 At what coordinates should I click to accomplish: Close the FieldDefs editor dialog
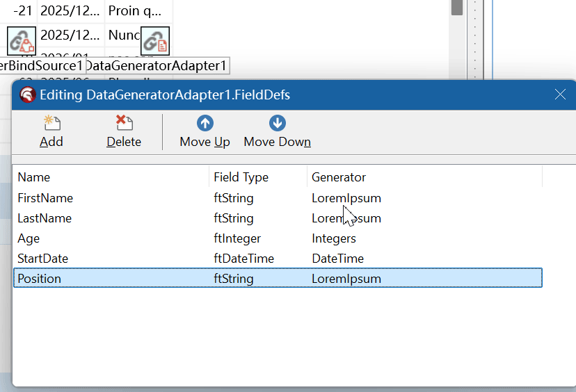pyautogui.click(x=560, y=95)
